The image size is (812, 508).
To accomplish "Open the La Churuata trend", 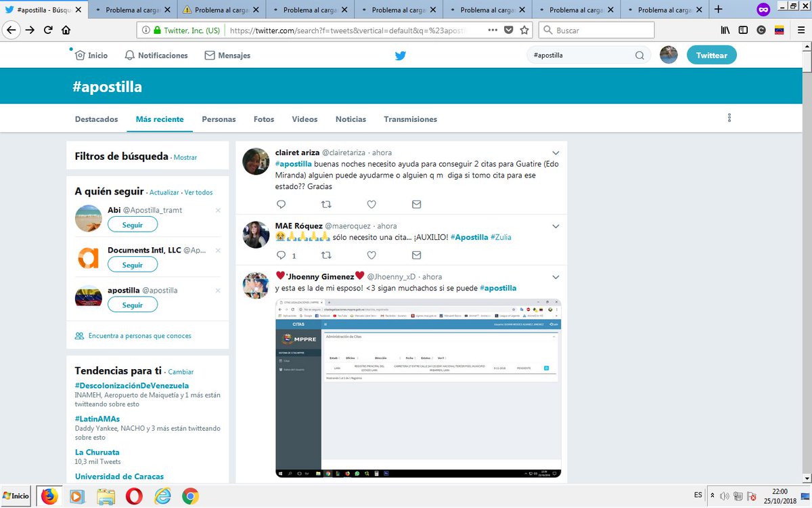I will click(x=97, y=452).
